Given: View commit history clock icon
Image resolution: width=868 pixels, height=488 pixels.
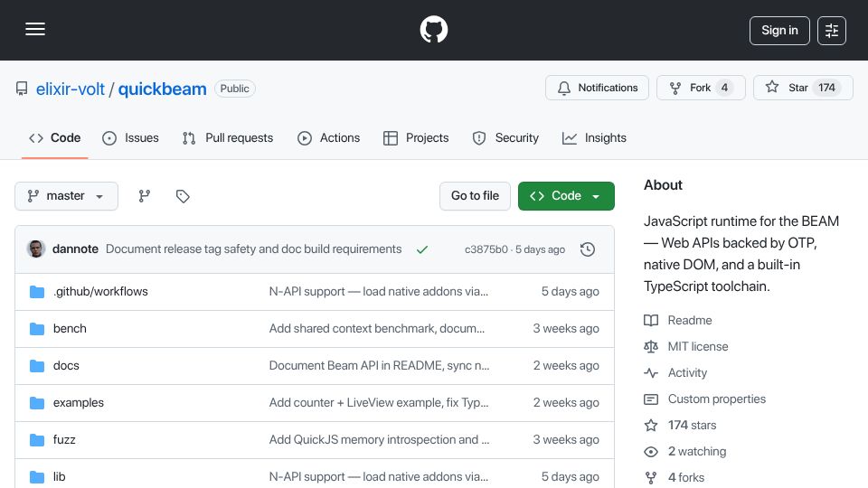Looking at the screenshot, I should coord(588,249).
